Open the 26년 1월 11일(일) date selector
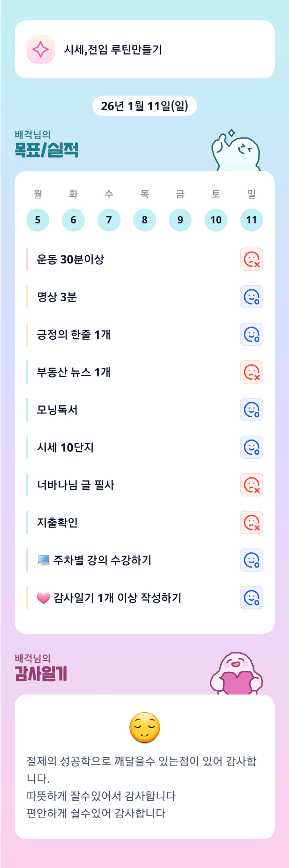 (x=144, y=106)
